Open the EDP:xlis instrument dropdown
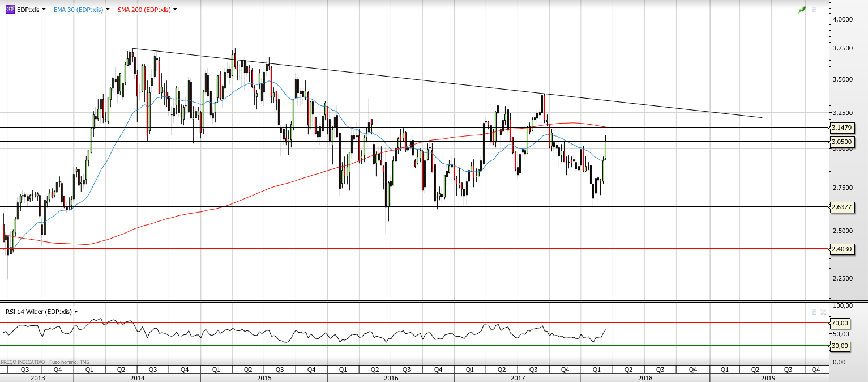The image size is (868, 382). (44, 10)
